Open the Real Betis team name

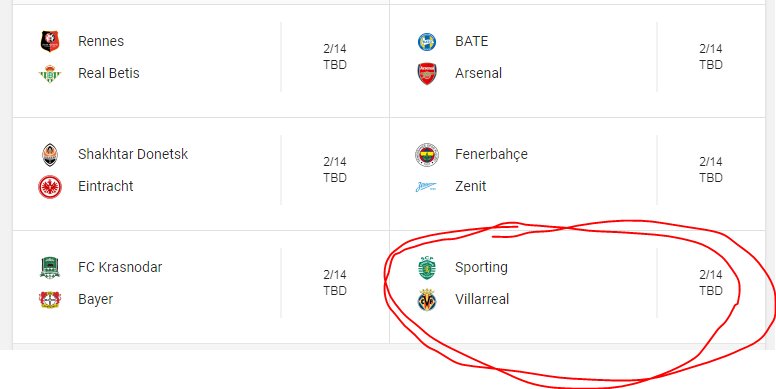pos(109,73)
